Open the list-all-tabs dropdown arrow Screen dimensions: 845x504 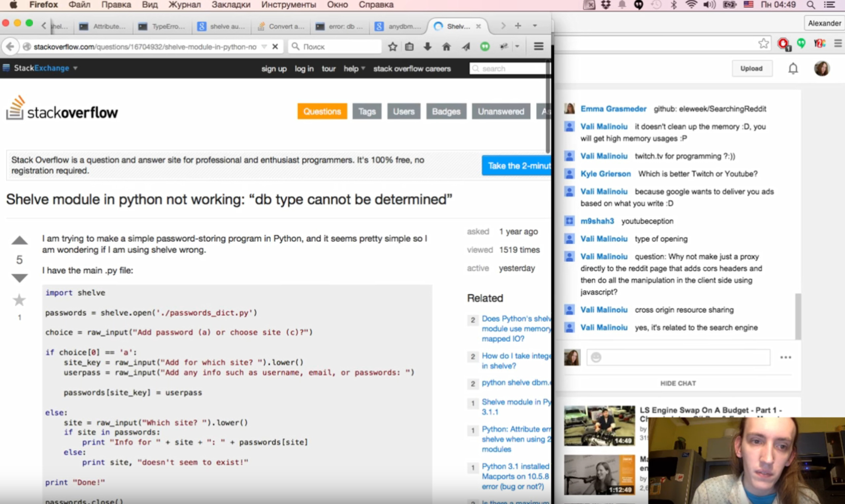[534, 26]
